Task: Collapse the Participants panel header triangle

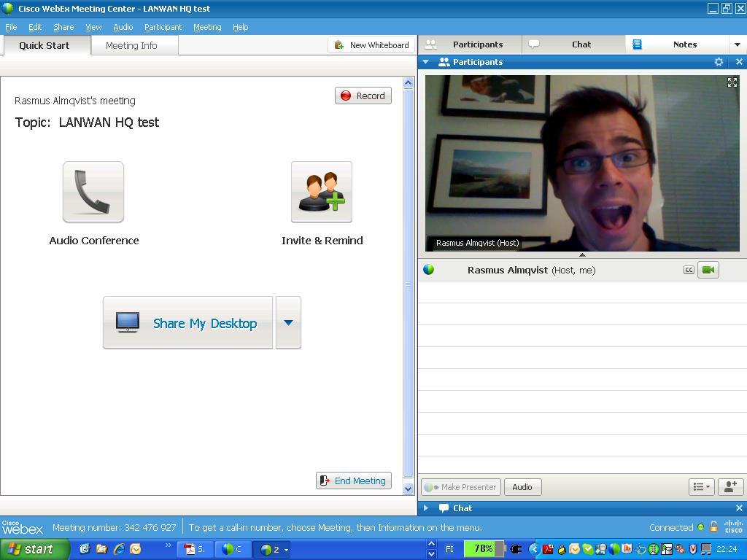Action: coord(426,62)
